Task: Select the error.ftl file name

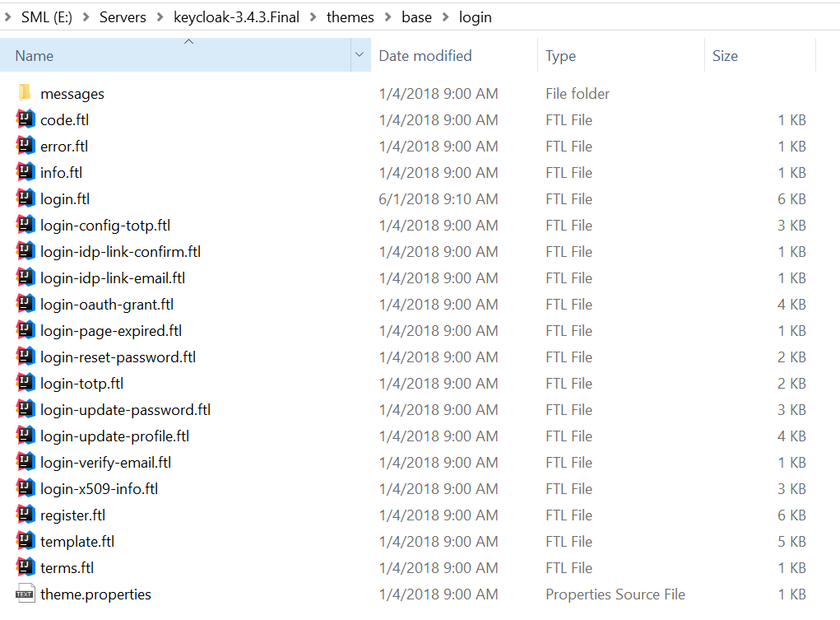Action: tap(64, 147)
